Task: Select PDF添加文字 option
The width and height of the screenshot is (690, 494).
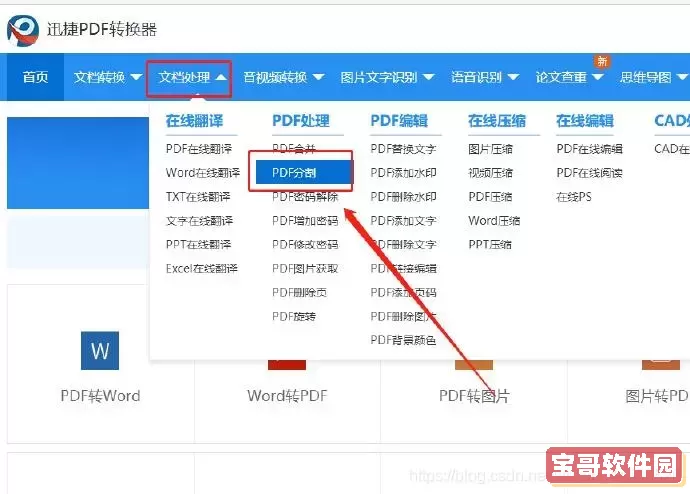Action: (403, 220)
